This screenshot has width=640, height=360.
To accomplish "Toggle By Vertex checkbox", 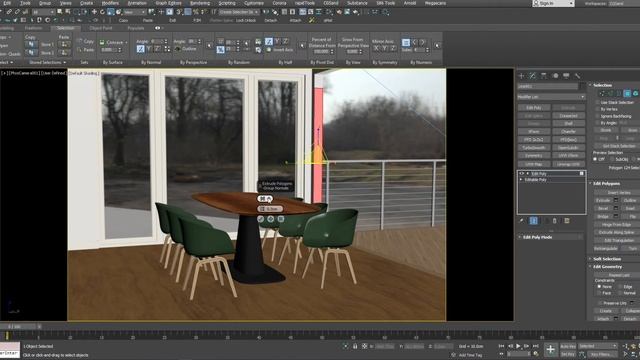I will coord(597,109).
